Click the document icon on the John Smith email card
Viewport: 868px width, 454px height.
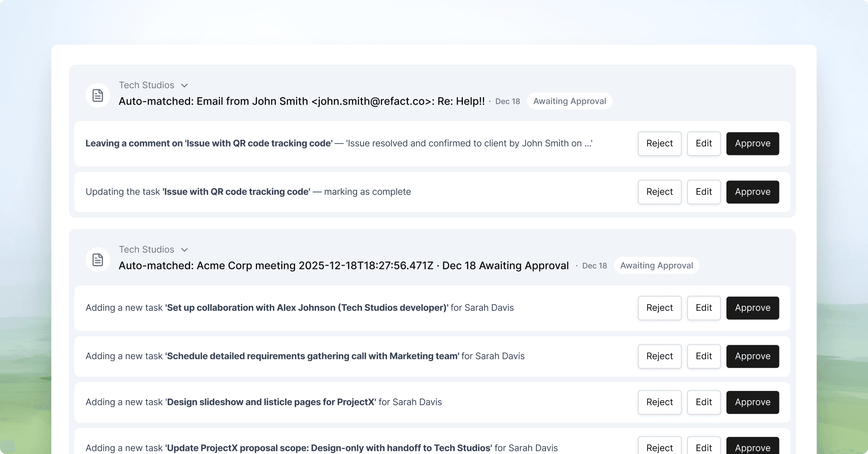tap(97, 95)
